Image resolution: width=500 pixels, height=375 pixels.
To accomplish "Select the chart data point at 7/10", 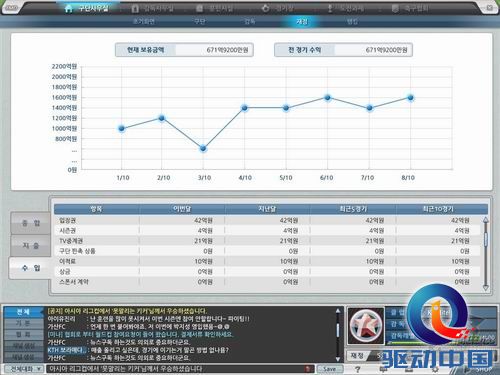I will tap(369, 108).
